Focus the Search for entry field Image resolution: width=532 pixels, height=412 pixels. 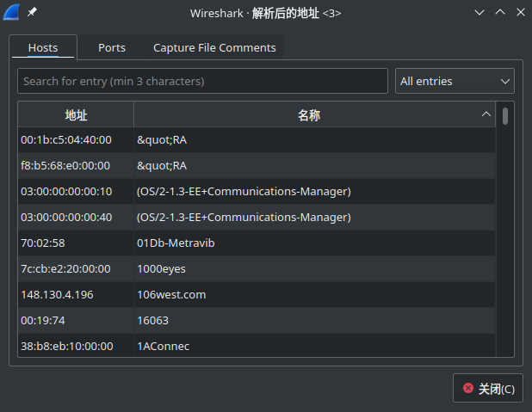click(x=202, y=81)
